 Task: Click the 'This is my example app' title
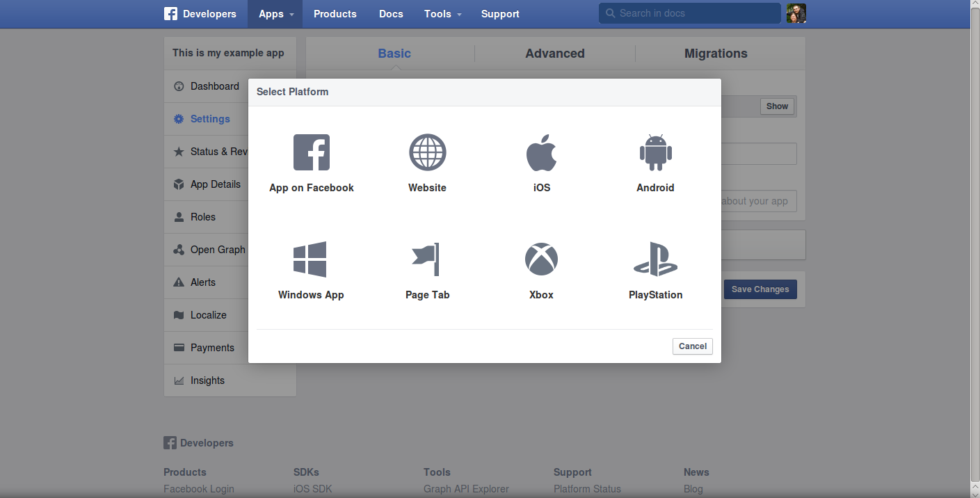point(228,53)
